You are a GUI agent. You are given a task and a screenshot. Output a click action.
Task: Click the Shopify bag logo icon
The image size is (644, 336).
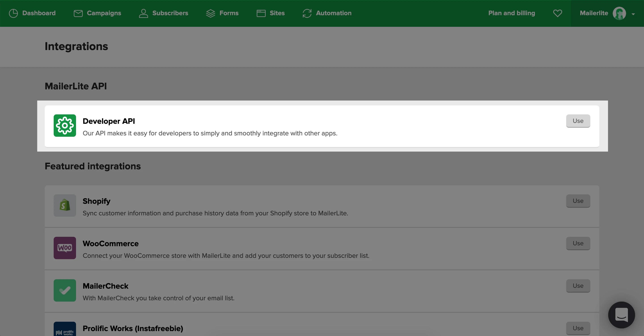[65, 205]
